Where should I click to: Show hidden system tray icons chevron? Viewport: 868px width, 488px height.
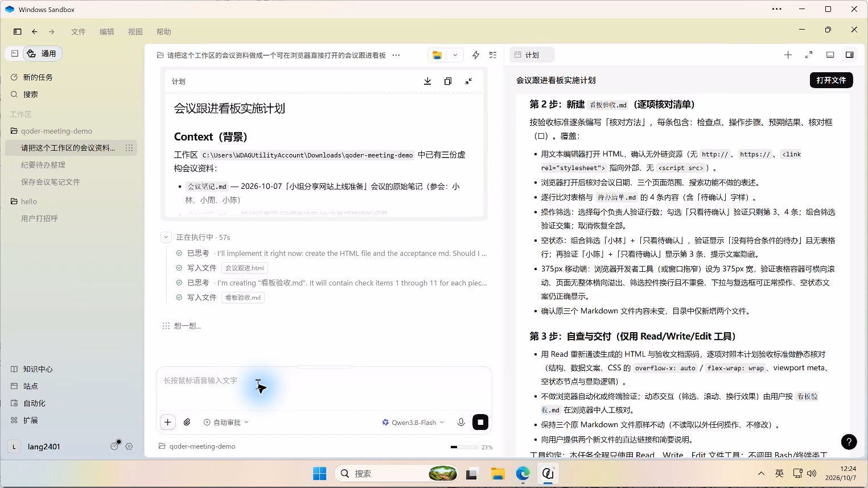pos(761,473)
